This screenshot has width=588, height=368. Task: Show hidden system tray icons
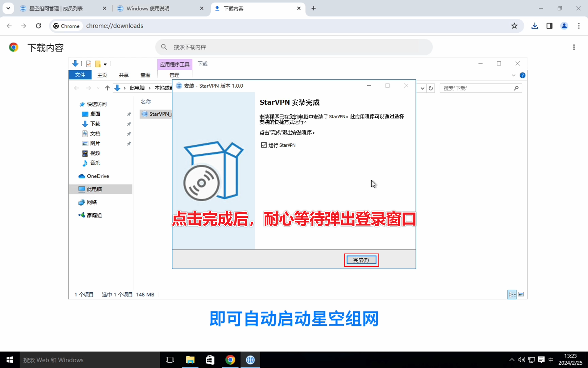[x=511, y=360]
